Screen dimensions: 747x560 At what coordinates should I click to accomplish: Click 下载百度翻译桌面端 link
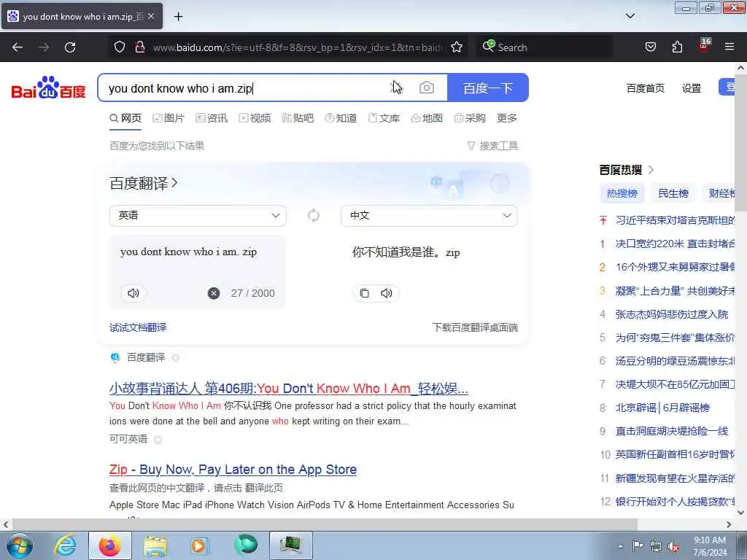pyautogui.click(x=475, y=327)
